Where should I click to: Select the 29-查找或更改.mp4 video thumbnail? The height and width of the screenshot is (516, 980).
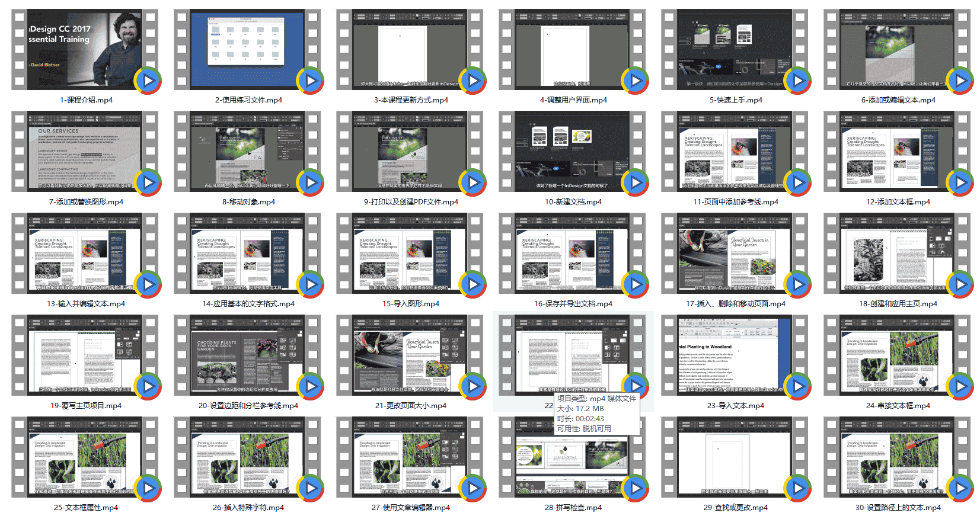[735, 457]
